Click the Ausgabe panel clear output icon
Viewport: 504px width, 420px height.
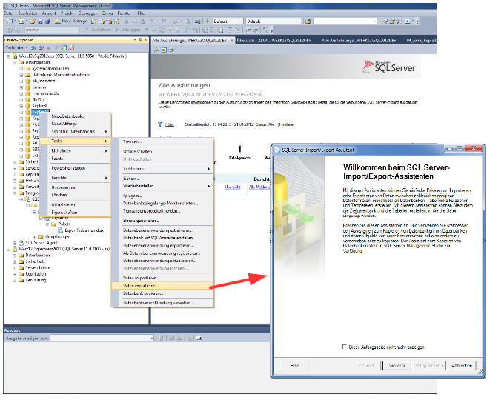190,338
